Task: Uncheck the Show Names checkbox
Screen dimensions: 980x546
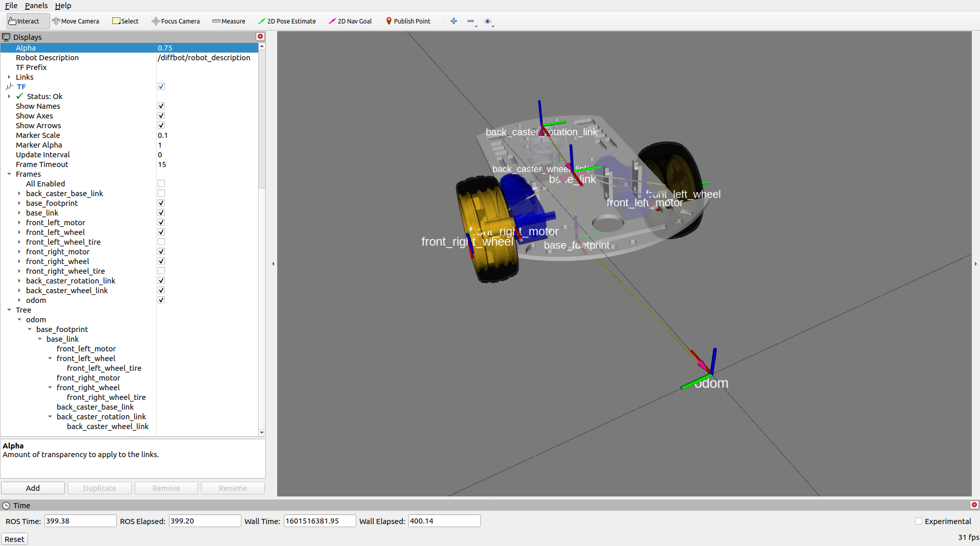Action: pos(161,106)
